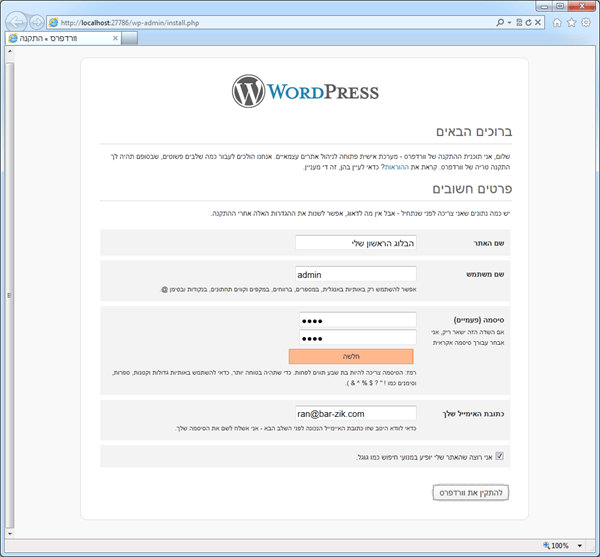The height and width of the screenshot is (557, 600).
Task: Select the התקנה WordPress tab
Action: pyautogui.click(x=63, y=38)
